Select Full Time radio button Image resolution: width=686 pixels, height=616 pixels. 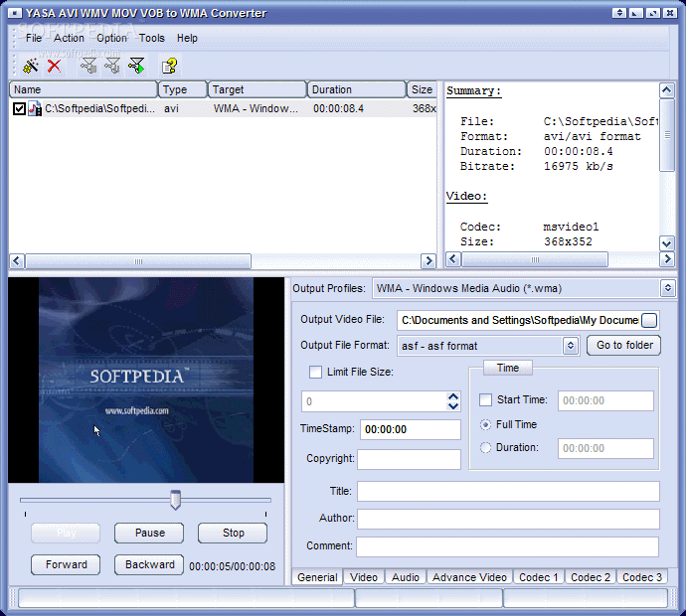tap(485, 424)
